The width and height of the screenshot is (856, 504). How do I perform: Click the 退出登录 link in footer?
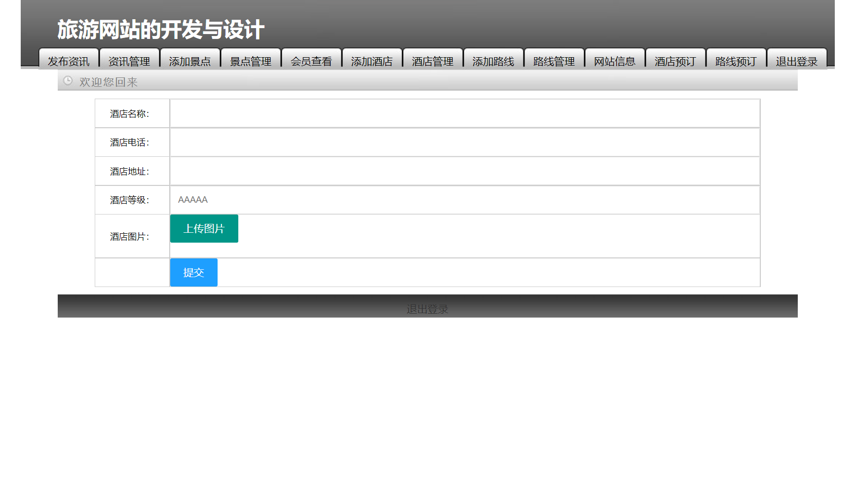pyautogui.click(x=427, y=309)
